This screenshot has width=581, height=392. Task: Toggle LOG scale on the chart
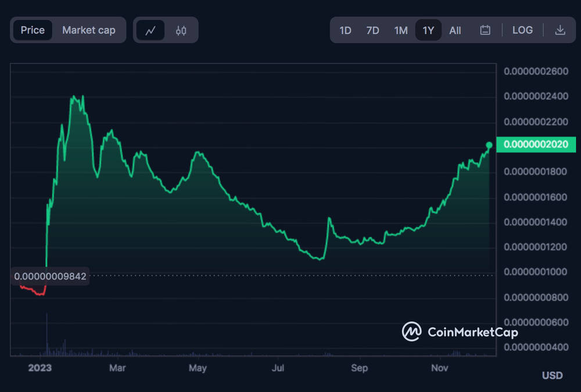(x=522, y=30)
